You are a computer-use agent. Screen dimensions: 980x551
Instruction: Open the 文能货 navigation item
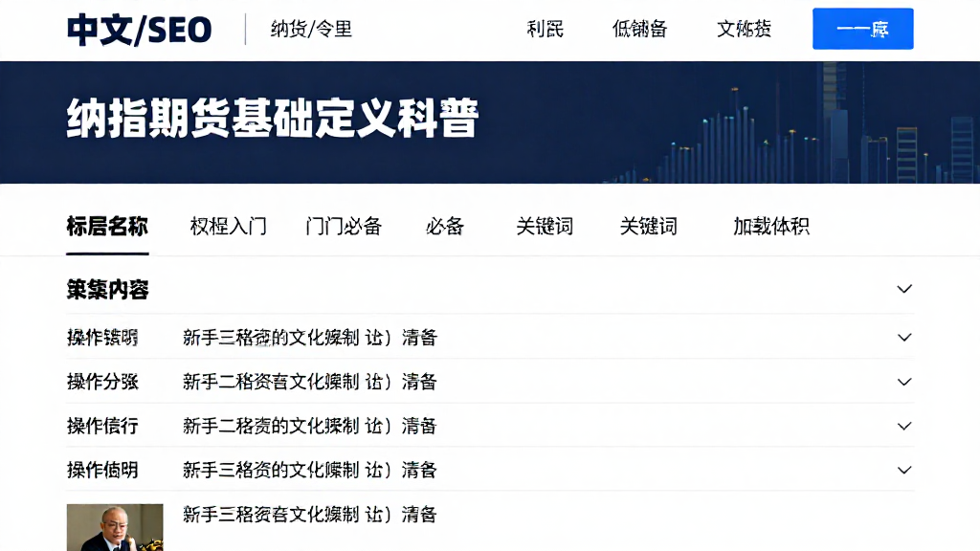click(x=744, y=29)
